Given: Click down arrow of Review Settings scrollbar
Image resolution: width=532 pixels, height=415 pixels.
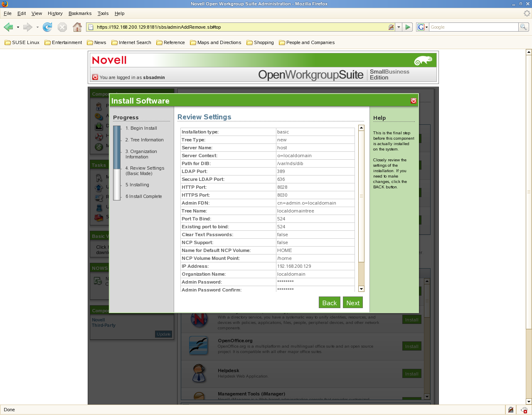Looking at the screenshot, I should point(361,289).
